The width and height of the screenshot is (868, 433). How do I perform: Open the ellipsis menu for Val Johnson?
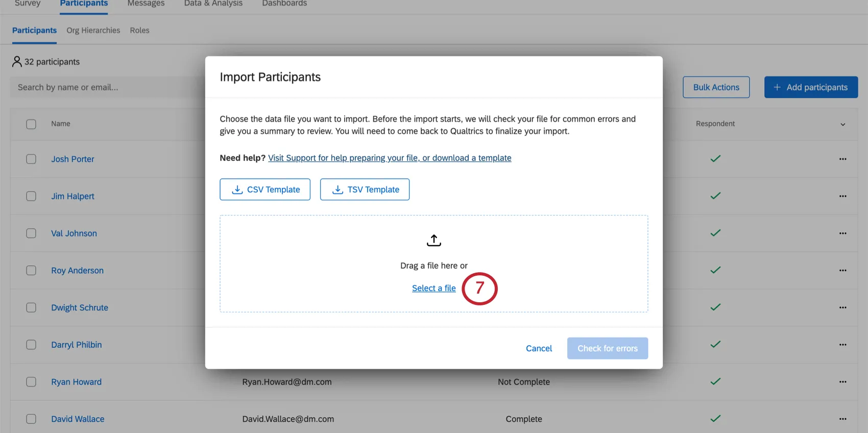click(843, 233)
